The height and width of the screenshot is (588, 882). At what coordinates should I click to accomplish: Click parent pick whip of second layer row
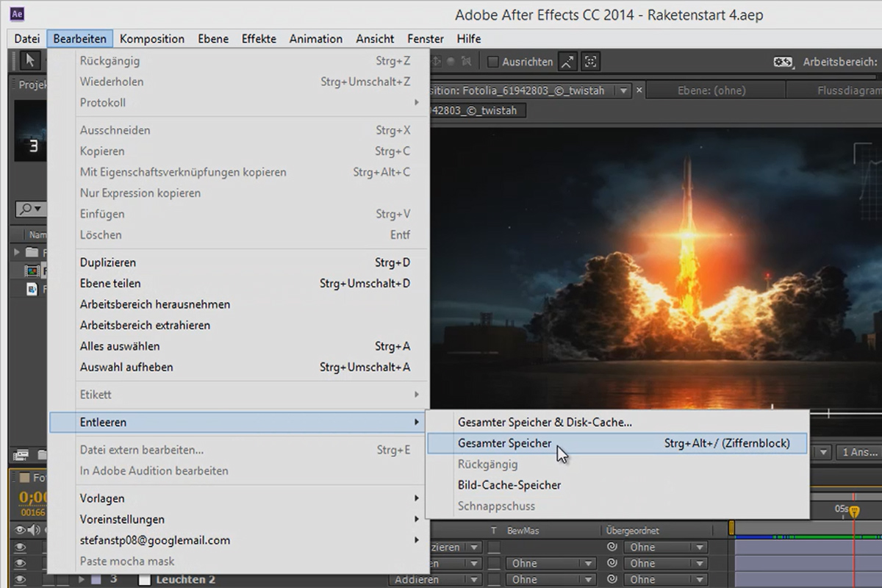[611, 564]
